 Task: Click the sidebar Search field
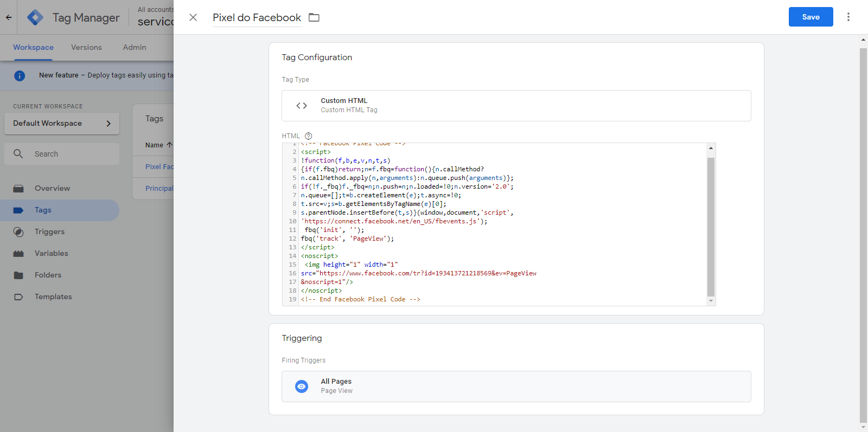(62, 154)
